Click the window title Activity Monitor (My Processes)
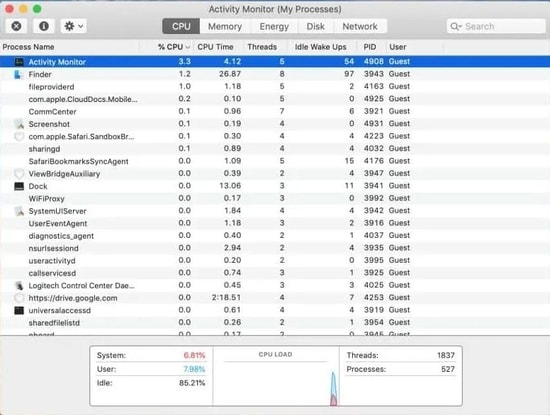The image size is (550, 415). click(x=275, y=9)
